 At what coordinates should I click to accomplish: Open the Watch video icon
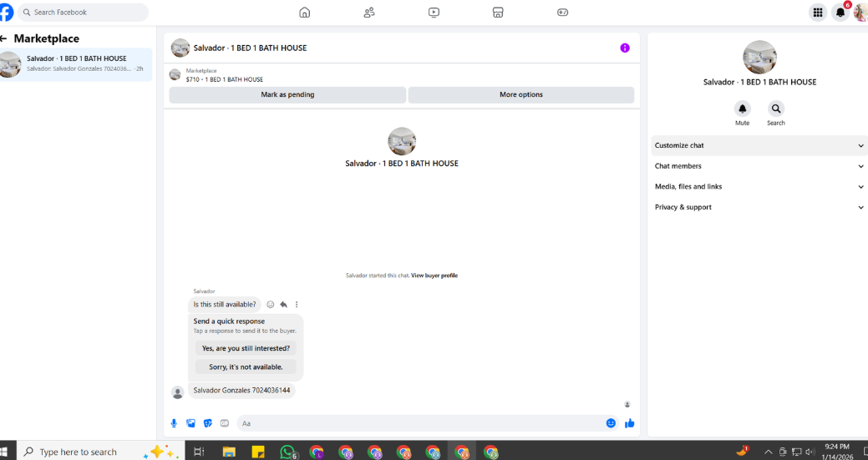(x=434, y=13)
